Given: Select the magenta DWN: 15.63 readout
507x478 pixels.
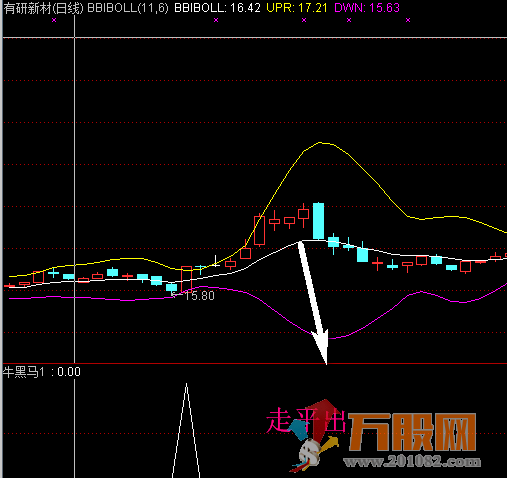Looking at the screenshot, I should 367,8.
